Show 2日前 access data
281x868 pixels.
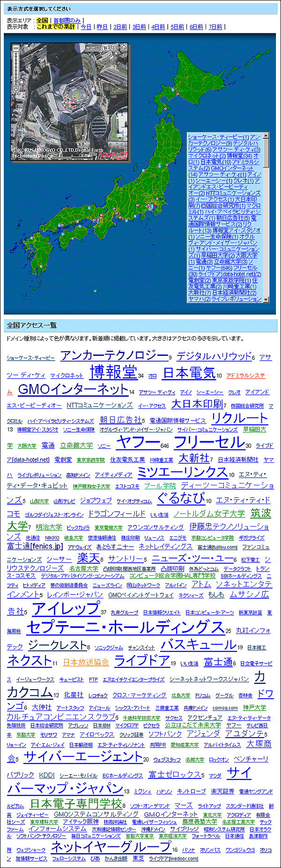tap(120, 27)
